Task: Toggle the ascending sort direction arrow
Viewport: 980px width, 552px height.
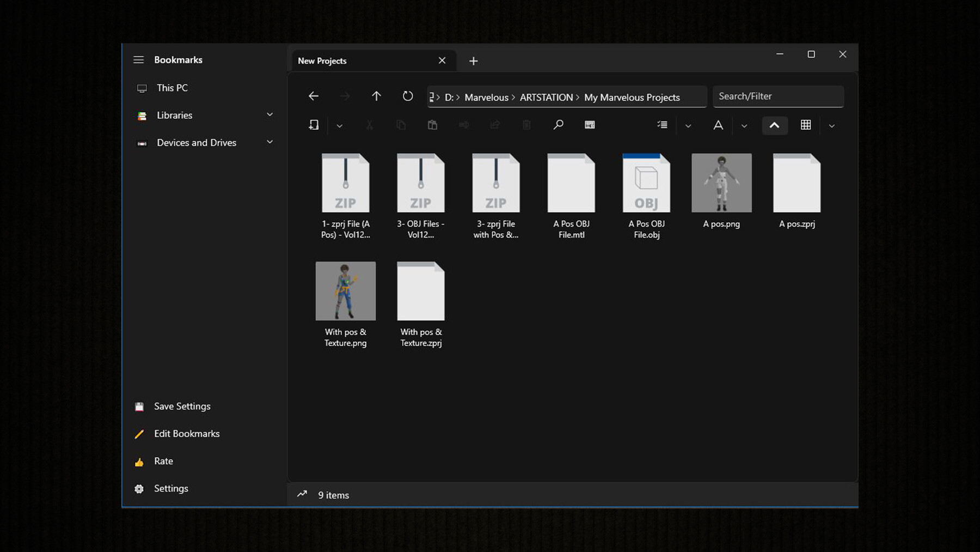Action: coord(774,125)
